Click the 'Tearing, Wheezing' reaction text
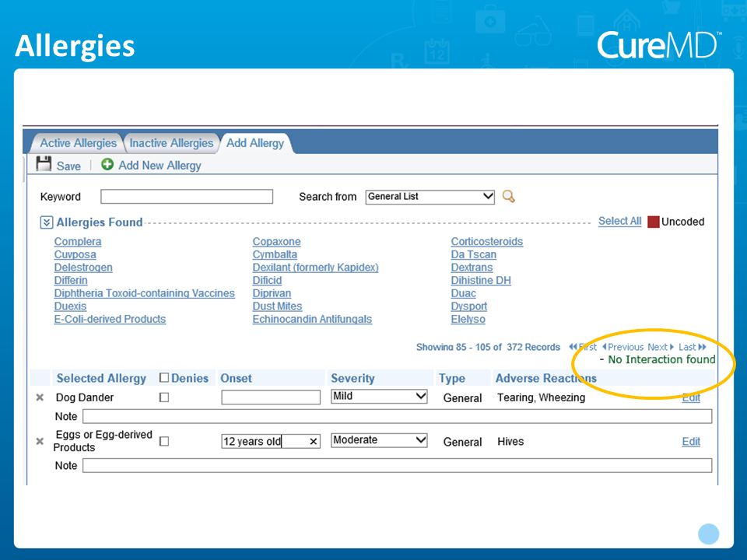The height and width of the screenshot is (560, 747). click(542, 397)
